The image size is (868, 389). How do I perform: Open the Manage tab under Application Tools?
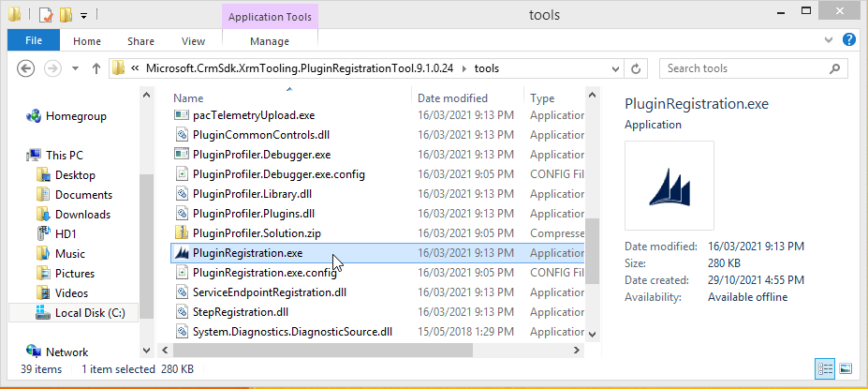pos(270,41)
